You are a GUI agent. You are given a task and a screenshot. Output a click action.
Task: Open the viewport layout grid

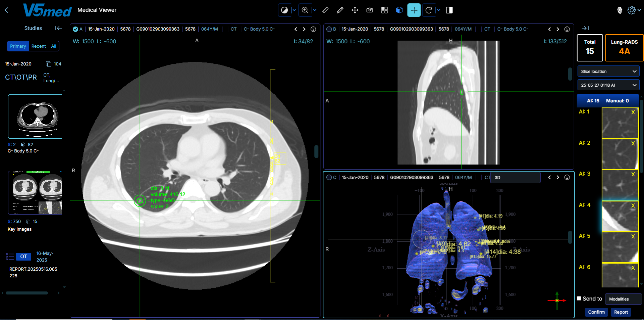[384, 10]
